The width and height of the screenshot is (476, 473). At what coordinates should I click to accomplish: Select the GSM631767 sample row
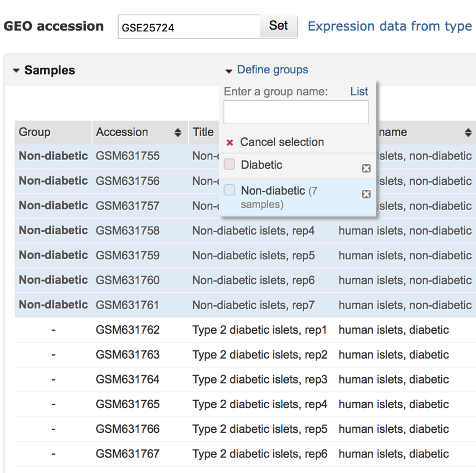tap(128, 454)
